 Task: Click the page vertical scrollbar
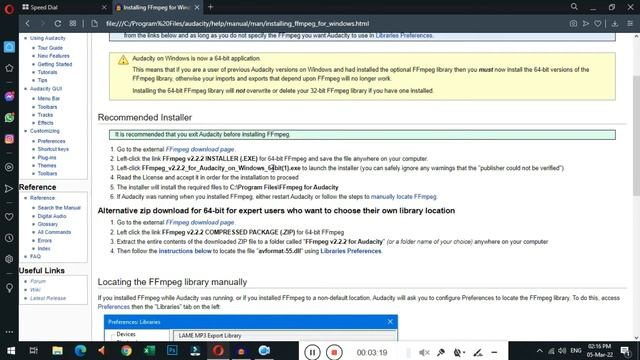pyautogui.click(x=636, y=135)
